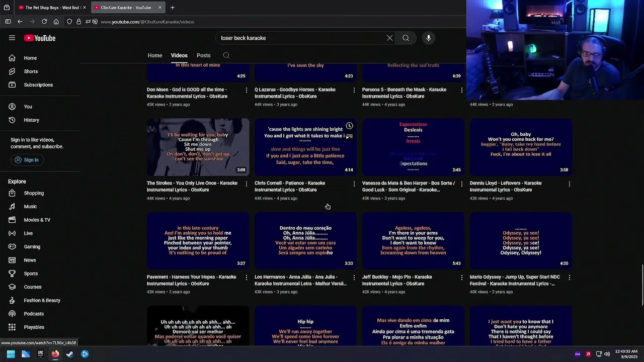Click the browser back arrow

click(20, 22)
